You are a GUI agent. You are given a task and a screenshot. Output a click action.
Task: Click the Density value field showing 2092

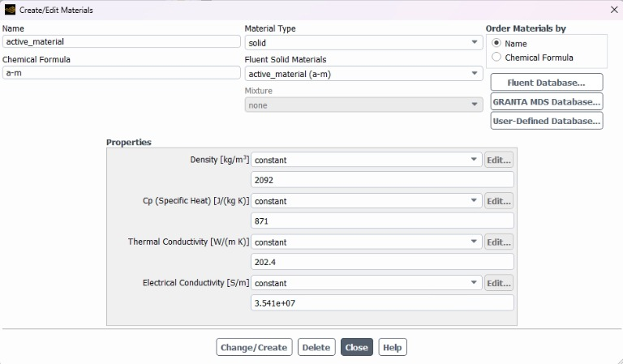(x=382, y=180)
